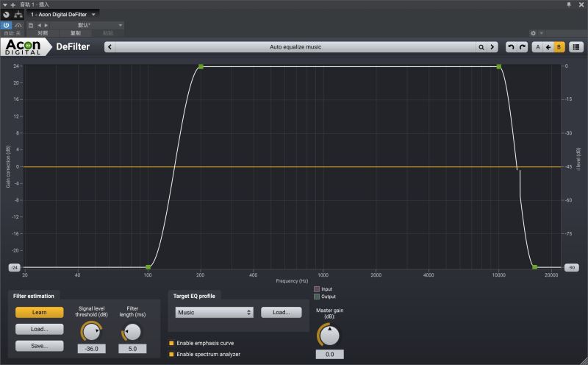Select curve node at 200 Hz

tap(201, 66)
